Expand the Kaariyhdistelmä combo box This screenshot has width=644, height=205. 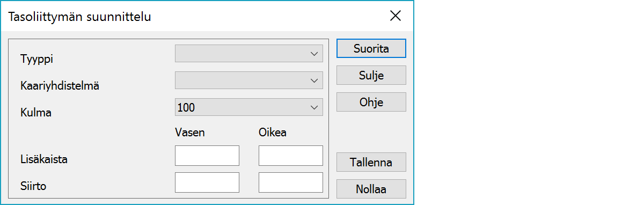249,80
